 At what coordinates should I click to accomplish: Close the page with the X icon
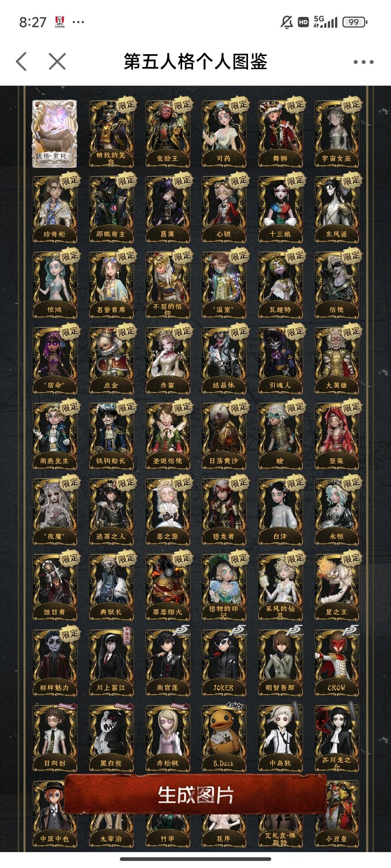pos(57,61)
